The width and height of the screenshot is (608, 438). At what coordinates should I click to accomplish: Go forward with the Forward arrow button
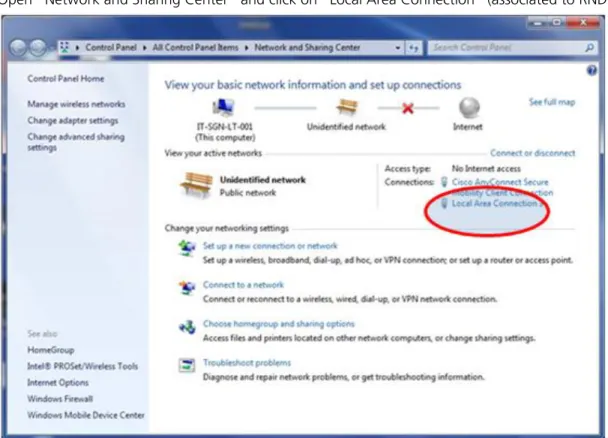coord(37,48)
